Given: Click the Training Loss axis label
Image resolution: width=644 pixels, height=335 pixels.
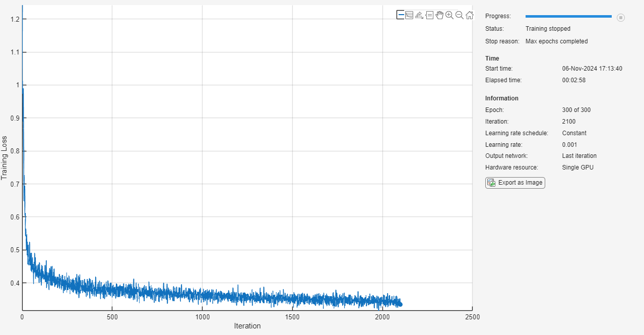Looking at the screenshot, I should point(5,158).
